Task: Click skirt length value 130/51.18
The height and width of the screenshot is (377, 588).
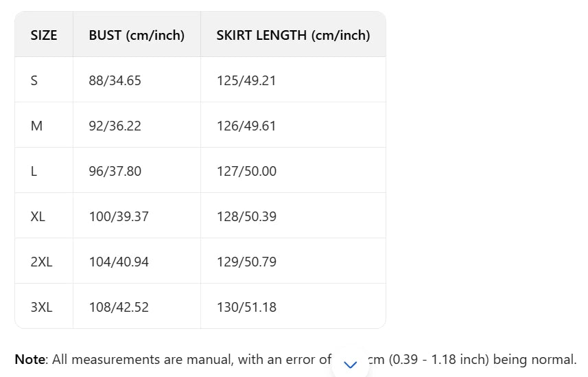Action: [246, 307]
